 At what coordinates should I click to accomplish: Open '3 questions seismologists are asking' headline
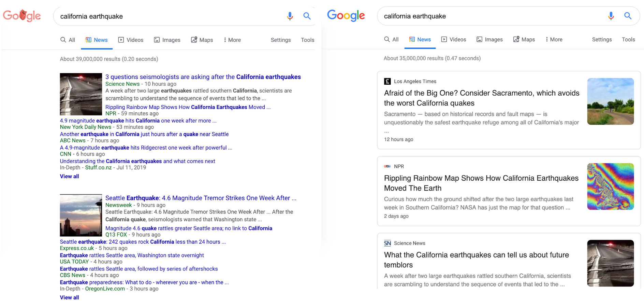[203, 77]
